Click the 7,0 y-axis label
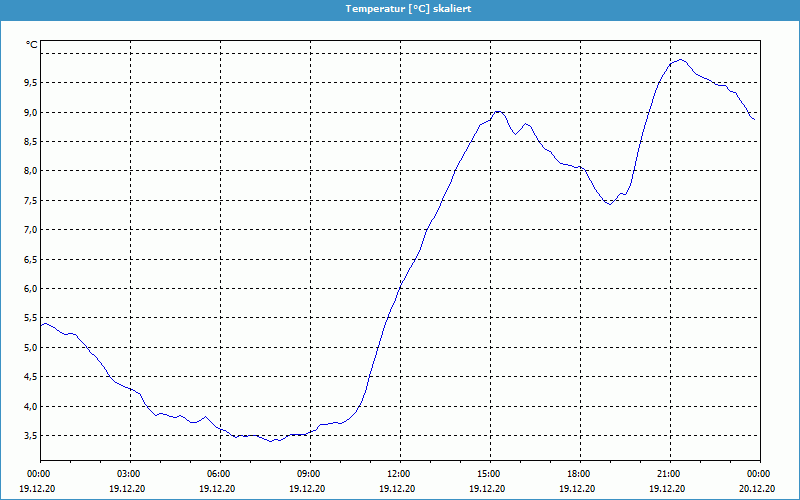Image resolution: width=800 pixels, height=500 pixels. tap(30, 230)
